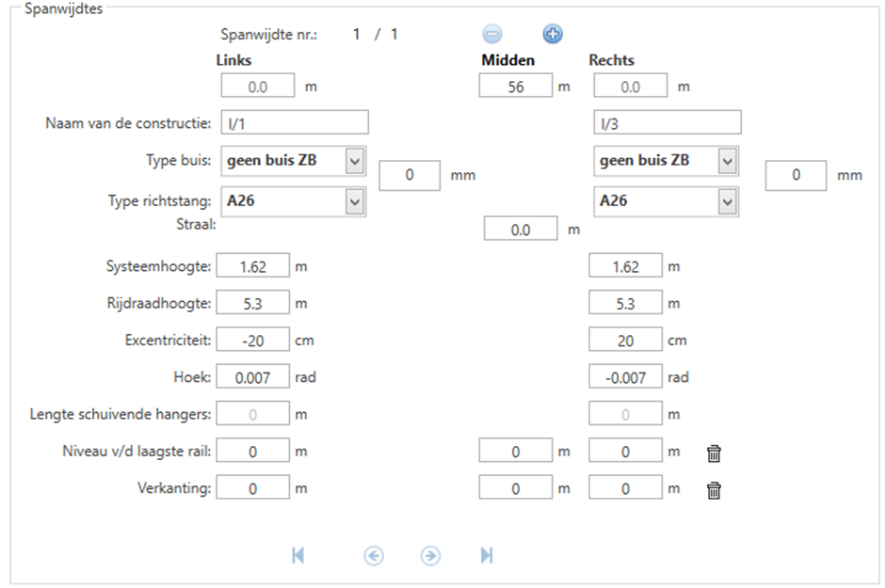Focus the right Hoek field showing -0.007
Viewport: 885px width, 588px height.
(625, 377)
